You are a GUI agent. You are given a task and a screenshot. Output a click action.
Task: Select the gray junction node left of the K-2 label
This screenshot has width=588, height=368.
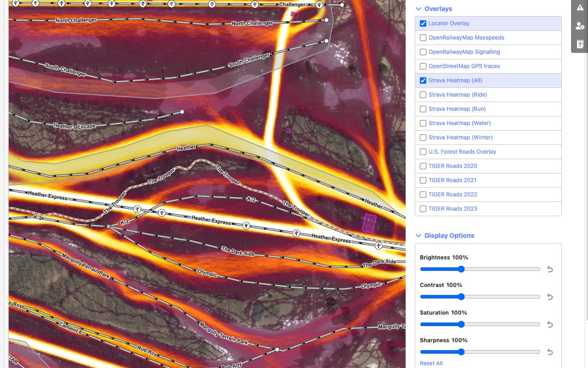click(x=108, y=226)
